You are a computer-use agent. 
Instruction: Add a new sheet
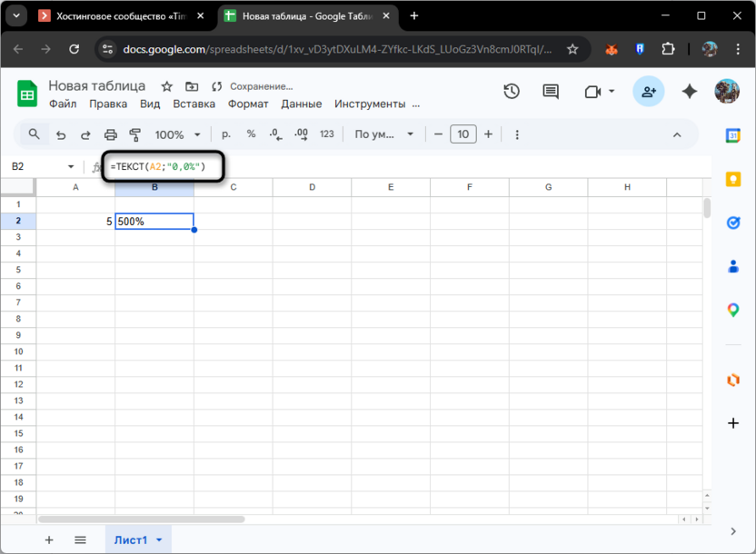[49, 540]
